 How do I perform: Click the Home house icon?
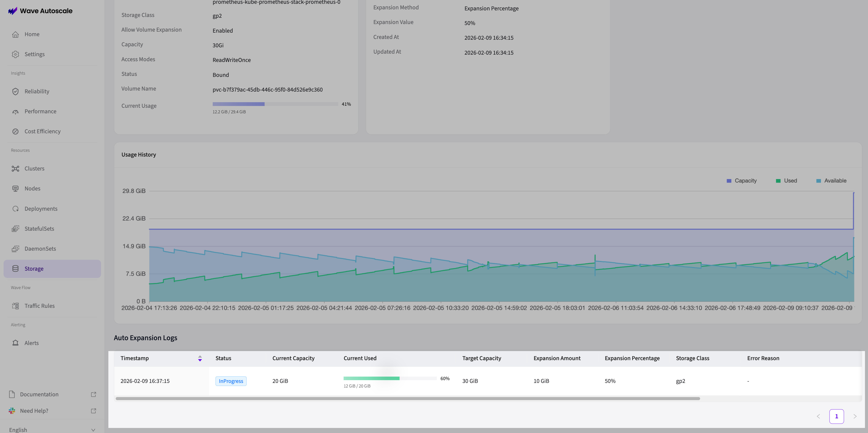15,34
